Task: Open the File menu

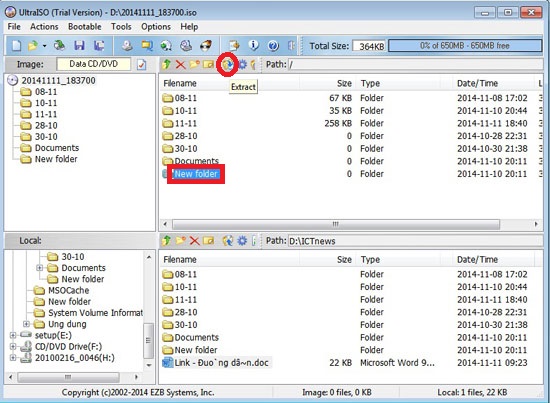Action: click(14, 27)
